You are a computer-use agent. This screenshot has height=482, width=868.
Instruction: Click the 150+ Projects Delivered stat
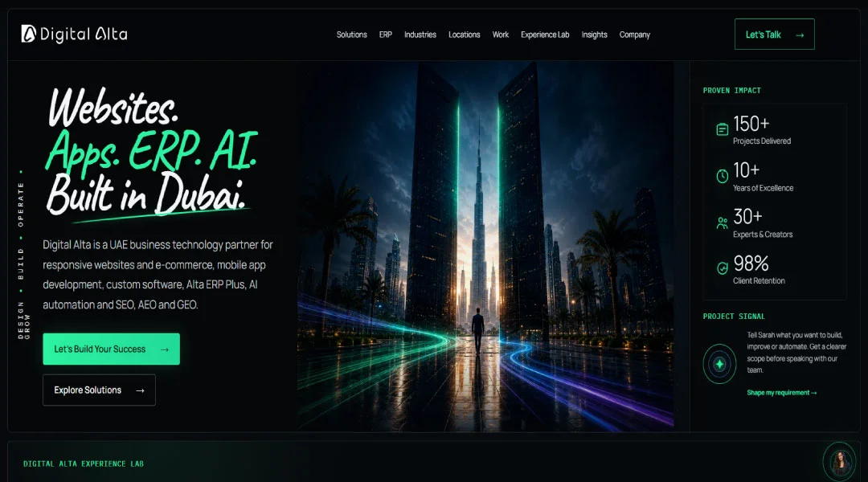pyautogui.click(x=762, y=129)
